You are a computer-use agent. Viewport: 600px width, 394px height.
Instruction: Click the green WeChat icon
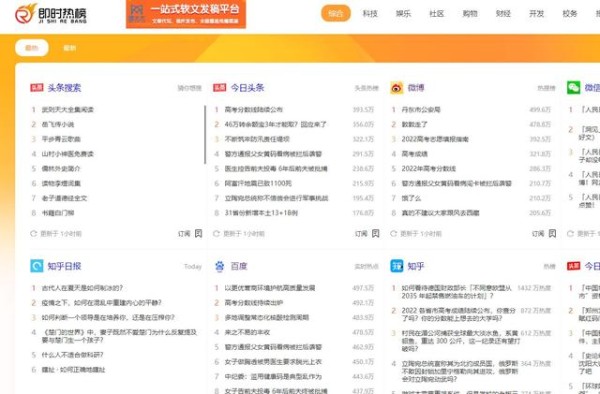tap(573, 88)
